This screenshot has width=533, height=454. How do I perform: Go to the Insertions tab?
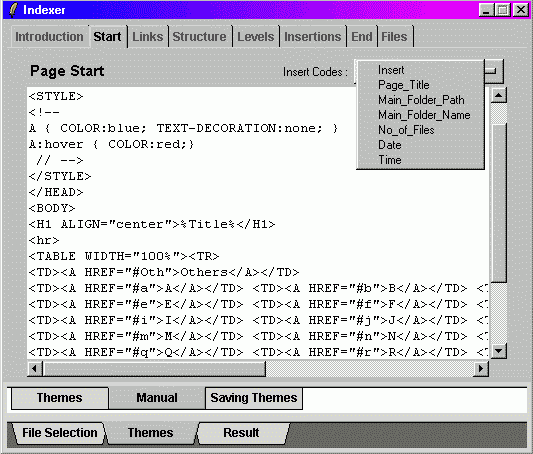coord(312,37)
